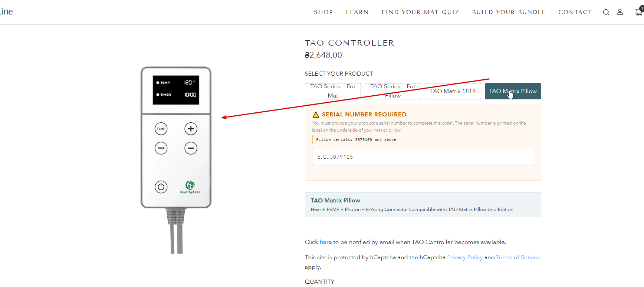The image size is (644, 287).
Task: Click the plus button on controller image
Action: pyautogui.click(x=191, y=129)
